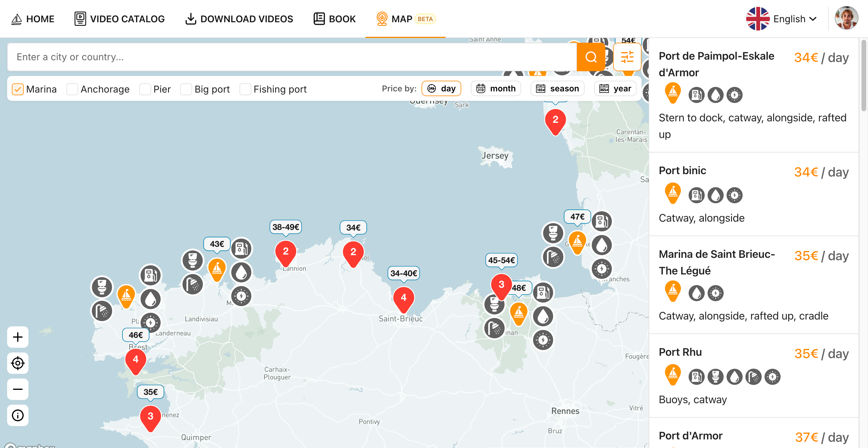The image size is (868, 448).
Task: Click the cluster marker 2 near Carentan-les-Marais
Action: pos(555,121)
